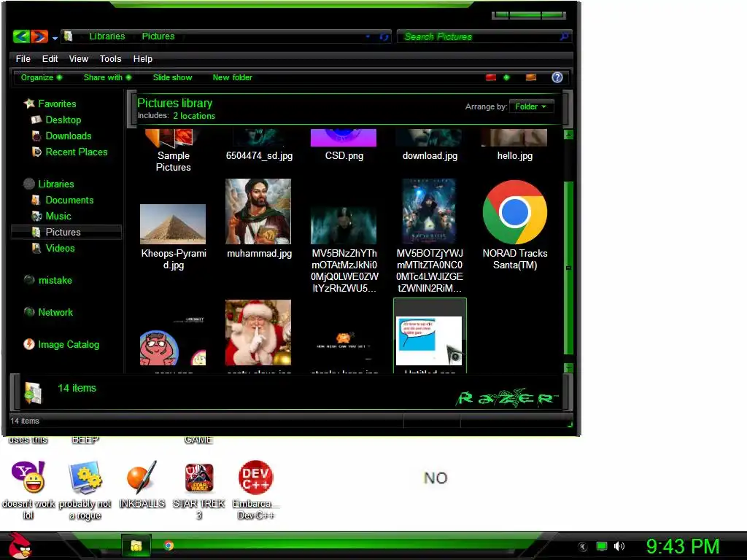Viewport: 747px width, 560px height.
Task: Open Desktop in Favorites
Action: 63,120
